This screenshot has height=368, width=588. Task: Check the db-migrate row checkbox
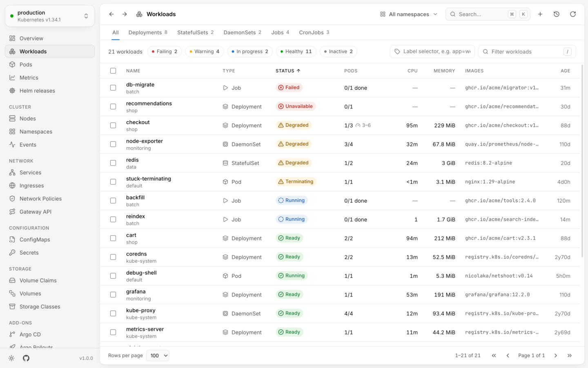(113, 88)
